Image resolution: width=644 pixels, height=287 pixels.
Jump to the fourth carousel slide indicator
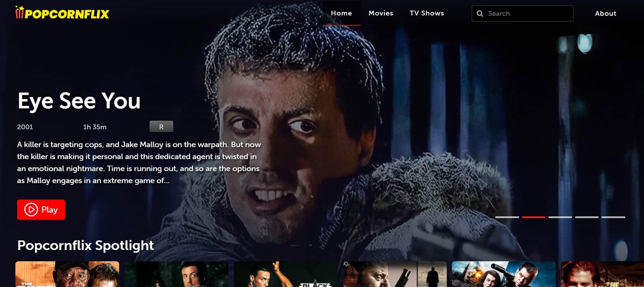point(586,217)
